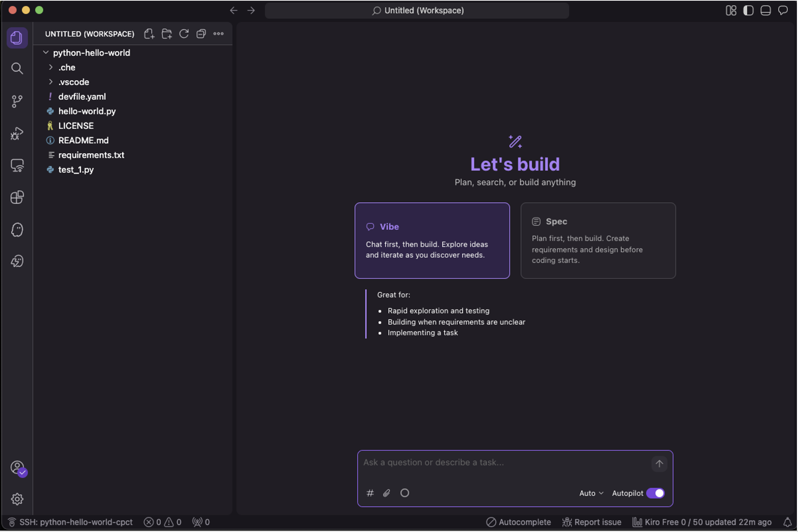The image size is (798, 532).
Task: Open the Explorer view in the activity bar
Action: pyautogui.click(x=17, y=38)
